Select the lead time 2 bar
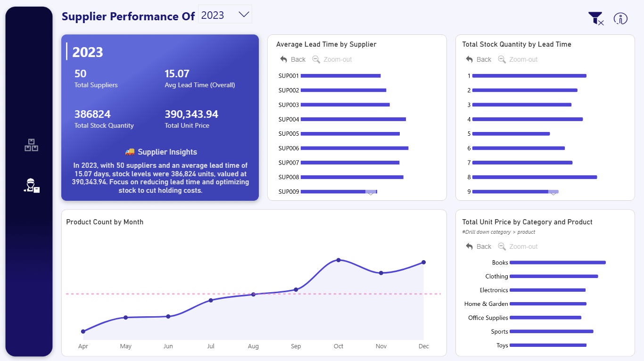The height and width of the screenshot is (361, 644). click(525, 90)
